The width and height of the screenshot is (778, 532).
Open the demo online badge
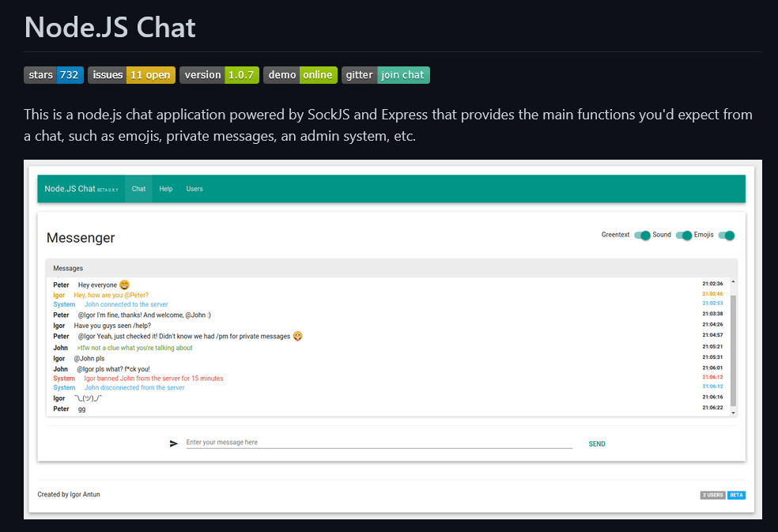click(300, 75)
